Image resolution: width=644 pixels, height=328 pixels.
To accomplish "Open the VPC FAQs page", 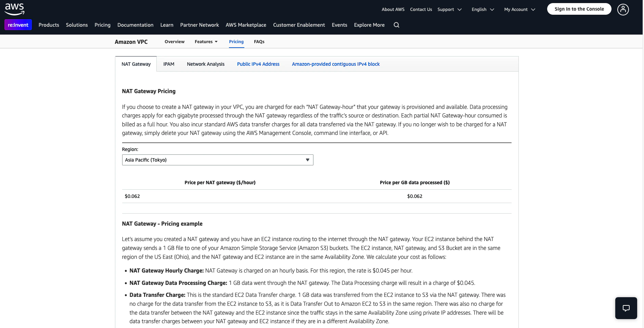I will pyautogui.click(x=259, y=42).
